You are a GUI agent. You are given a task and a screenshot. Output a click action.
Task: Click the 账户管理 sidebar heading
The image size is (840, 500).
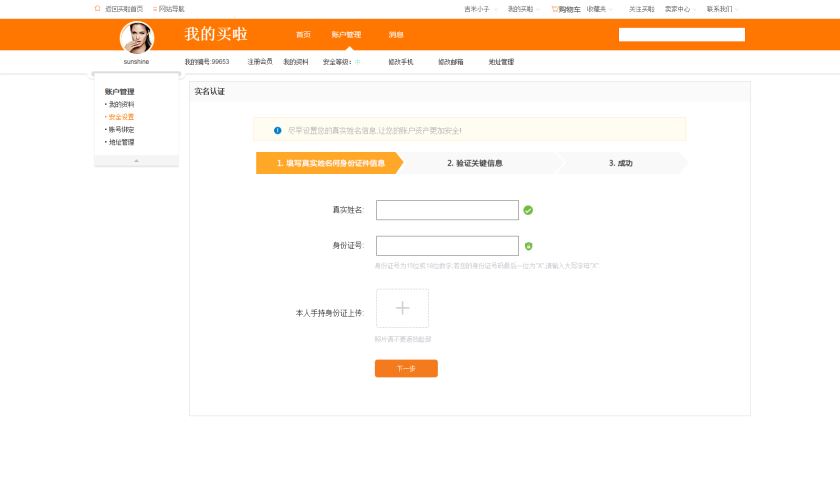pyautogui.click(x=119, y=92)
